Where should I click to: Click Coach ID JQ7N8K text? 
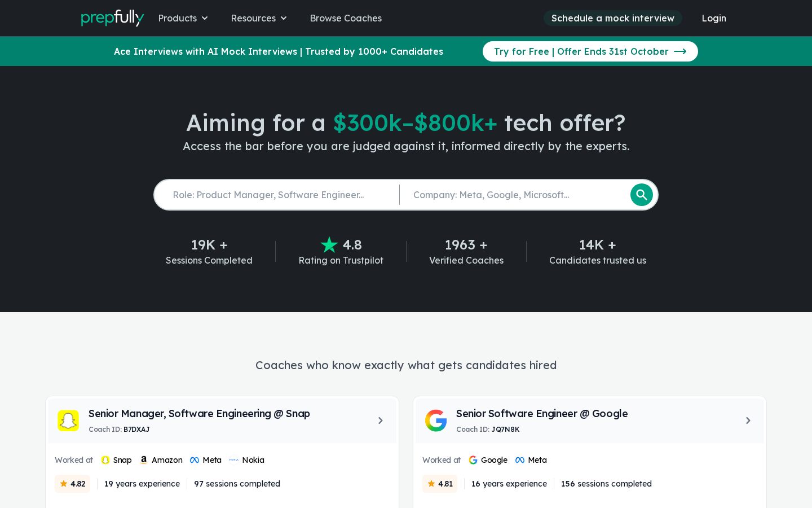[x=488, y=430]
